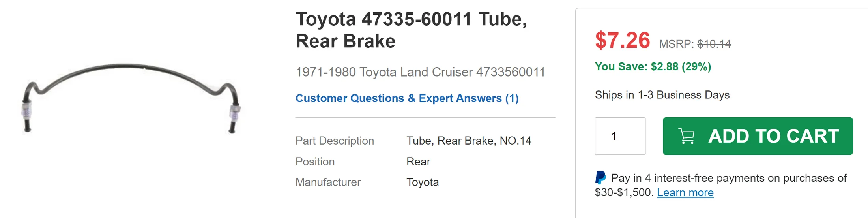Click the Position label
868x218 pixels.
click(315, 162)
